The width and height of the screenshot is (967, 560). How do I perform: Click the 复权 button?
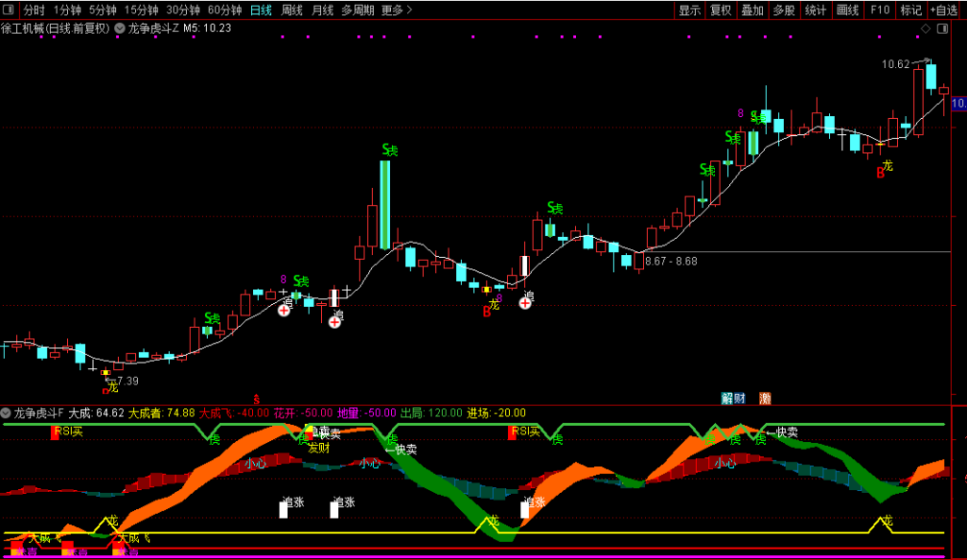click(x=721, y=10)
